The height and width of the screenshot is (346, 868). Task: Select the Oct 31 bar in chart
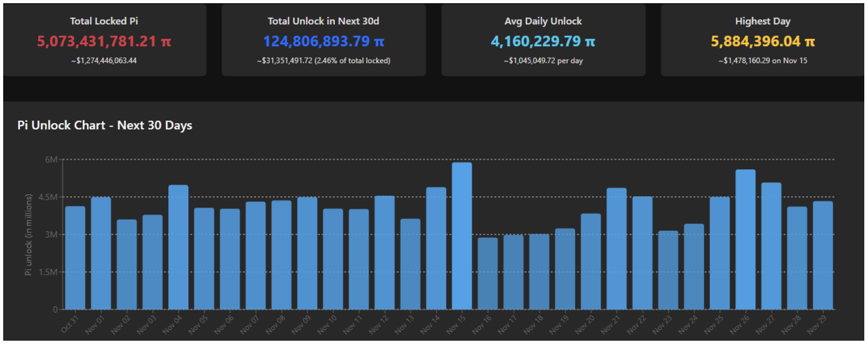coord(75,258)
